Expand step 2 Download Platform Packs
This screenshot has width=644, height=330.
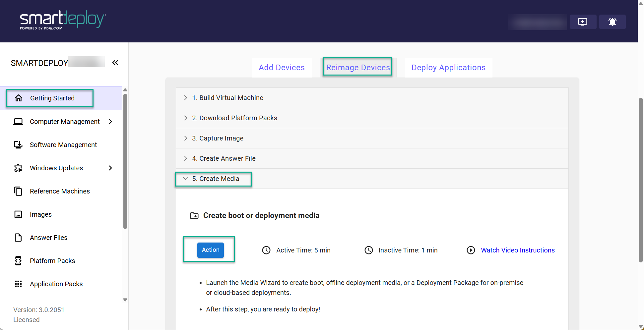(x=372, y=118)
